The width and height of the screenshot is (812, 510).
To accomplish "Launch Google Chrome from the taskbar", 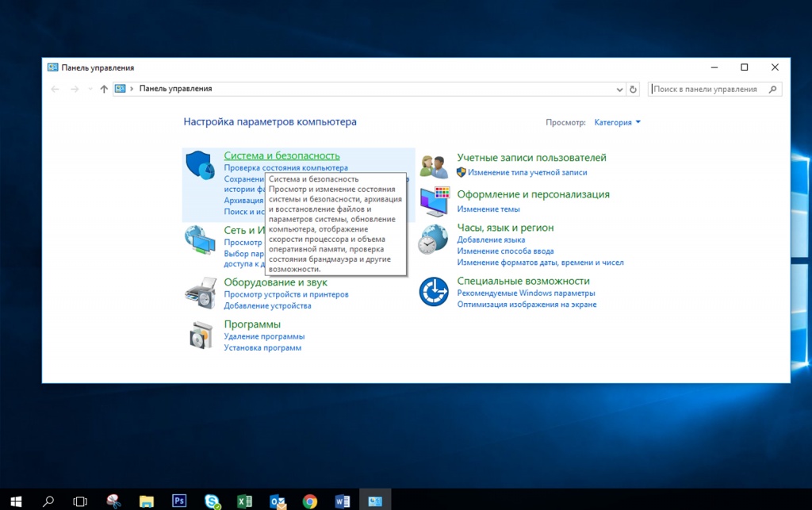I will coord(310,500).
